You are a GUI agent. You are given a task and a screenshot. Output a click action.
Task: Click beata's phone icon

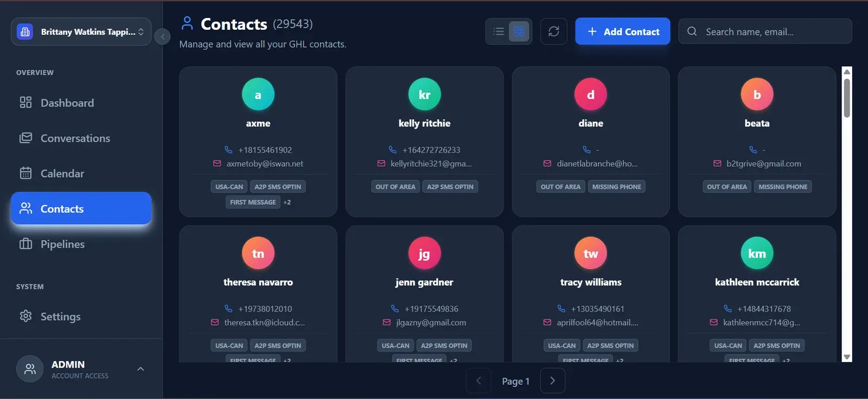(x=753, y=149)
